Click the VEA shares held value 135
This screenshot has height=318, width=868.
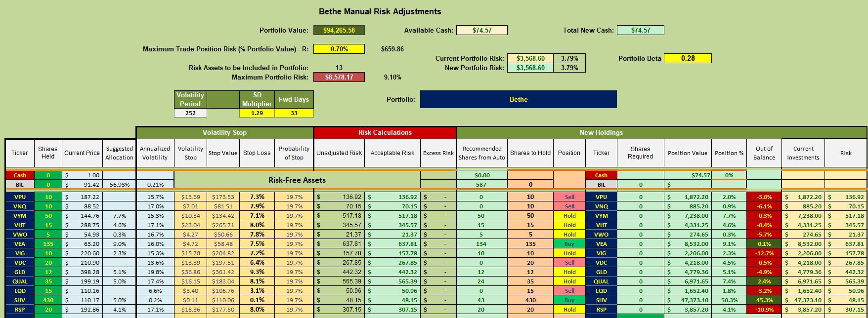coord(48,243)
